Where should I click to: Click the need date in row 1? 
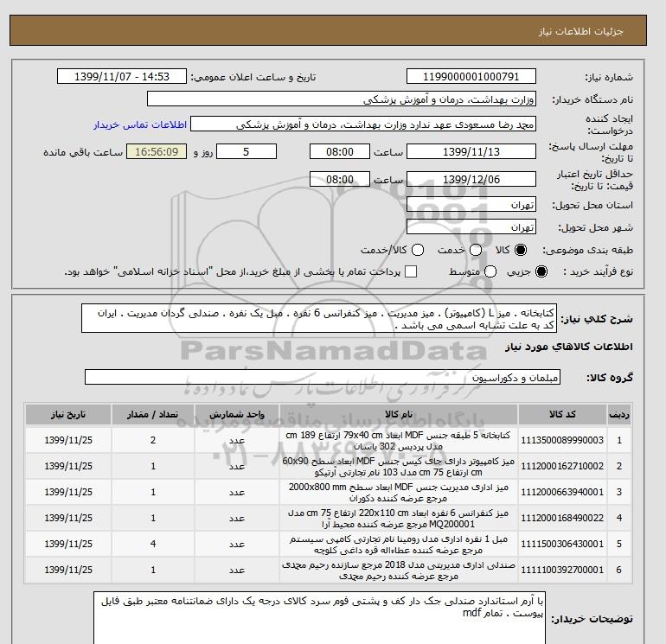[68, 440]
